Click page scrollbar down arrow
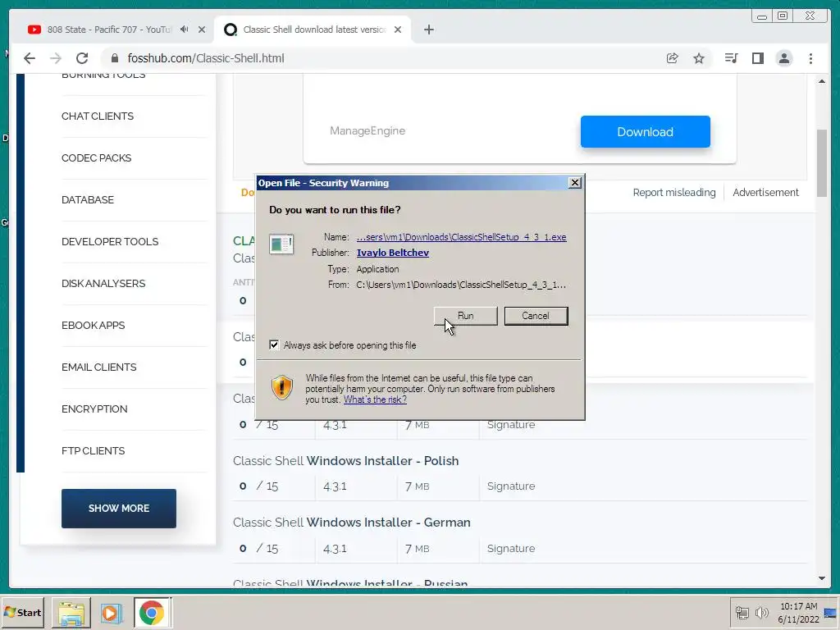 tap(822, 578)
